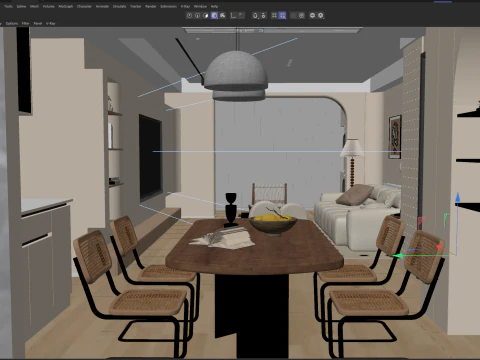
Task: Open the Tracker menu
Action: [136, 6]
